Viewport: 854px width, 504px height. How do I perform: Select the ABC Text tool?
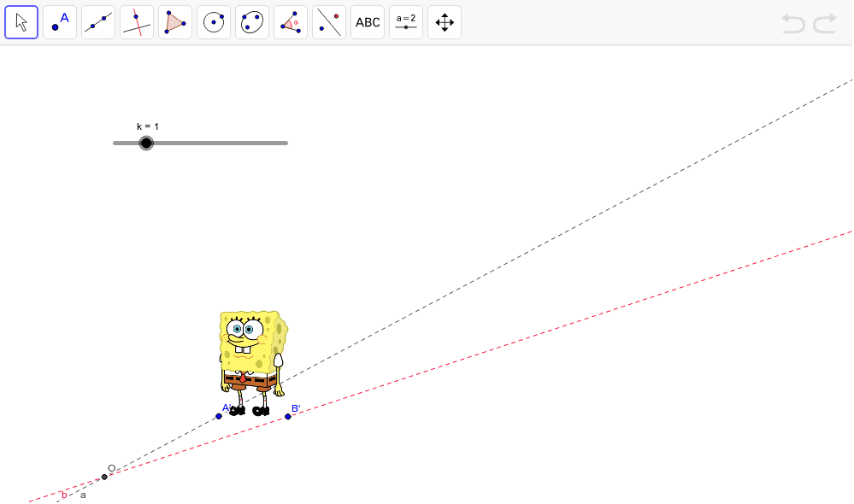[x=368, y=22]
